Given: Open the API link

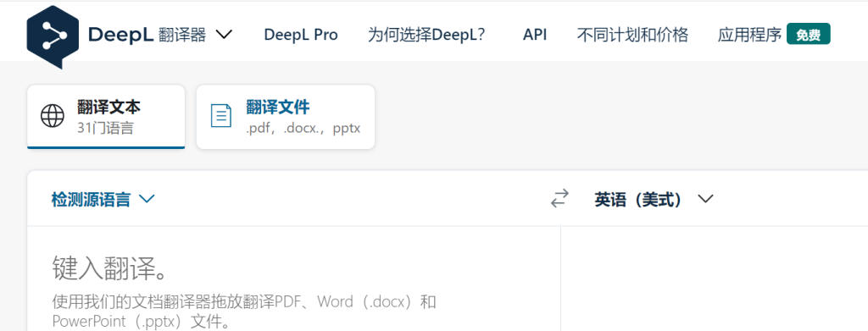Looking at the screenshot, I should [x=535, y=35].
